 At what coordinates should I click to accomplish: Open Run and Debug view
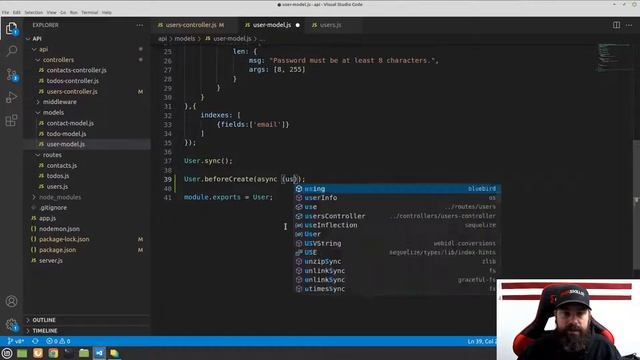click(11, 97)
